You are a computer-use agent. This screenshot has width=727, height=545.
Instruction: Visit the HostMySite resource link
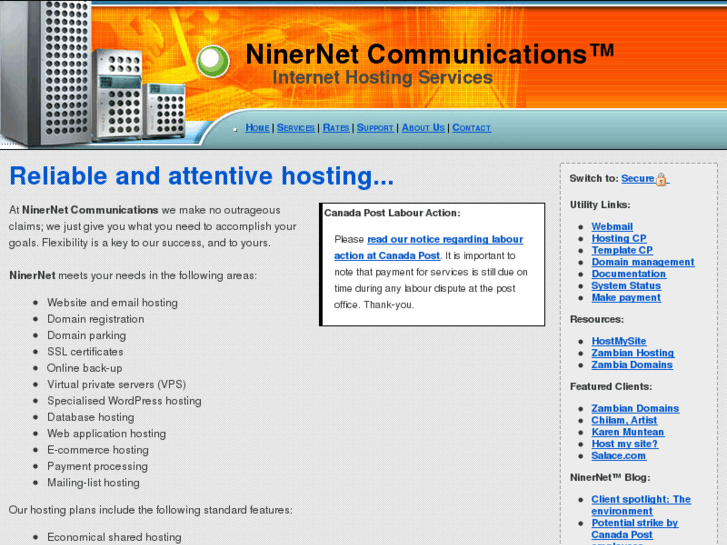[x=619, y=341]
